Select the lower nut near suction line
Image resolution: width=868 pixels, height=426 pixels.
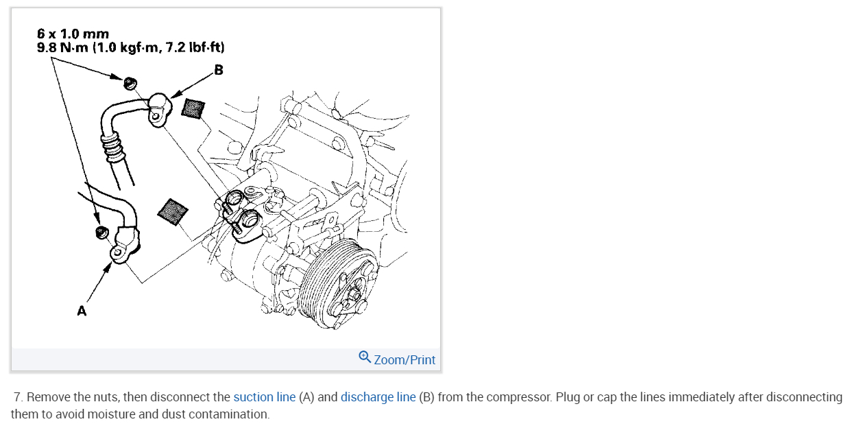click(x=101, y=232)
